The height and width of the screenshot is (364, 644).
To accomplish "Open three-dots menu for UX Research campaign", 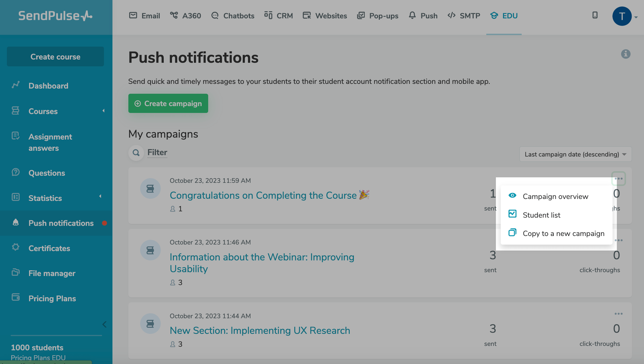I will click(x=618, y=314).
